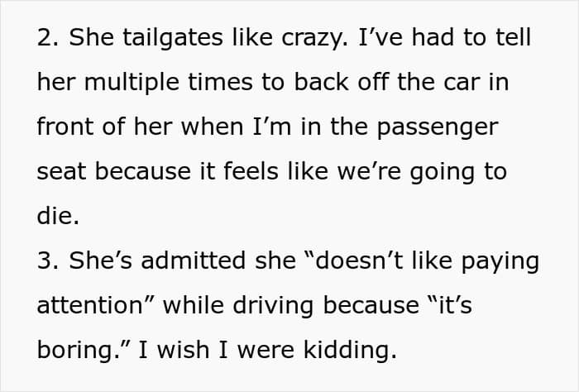Image resolution: width=579 pixels, height=392 pixels.
Task: Click the number 3 list marker
Action: 44,261
